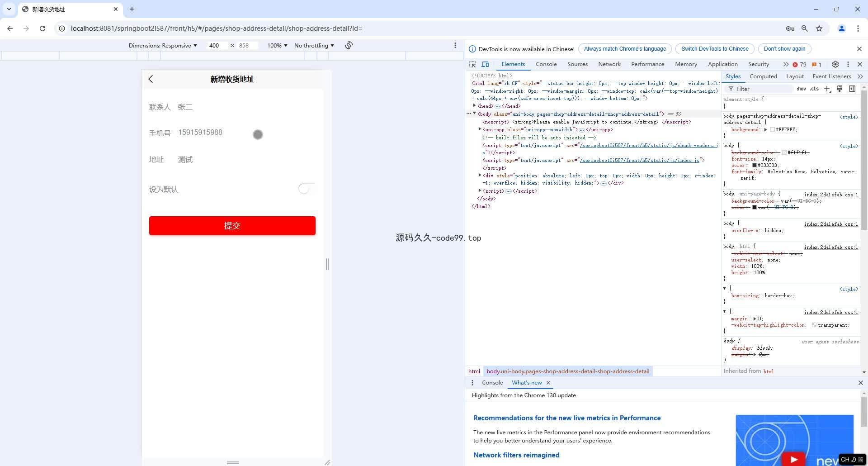This screenshot has width=868, height=466.
Task: Activate the inspect element picker
Action: 472,64
